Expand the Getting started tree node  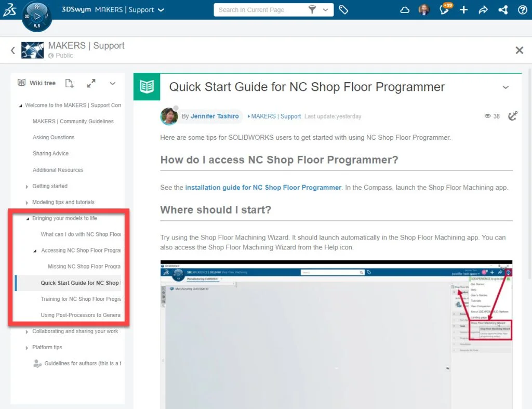pos(27,187)
